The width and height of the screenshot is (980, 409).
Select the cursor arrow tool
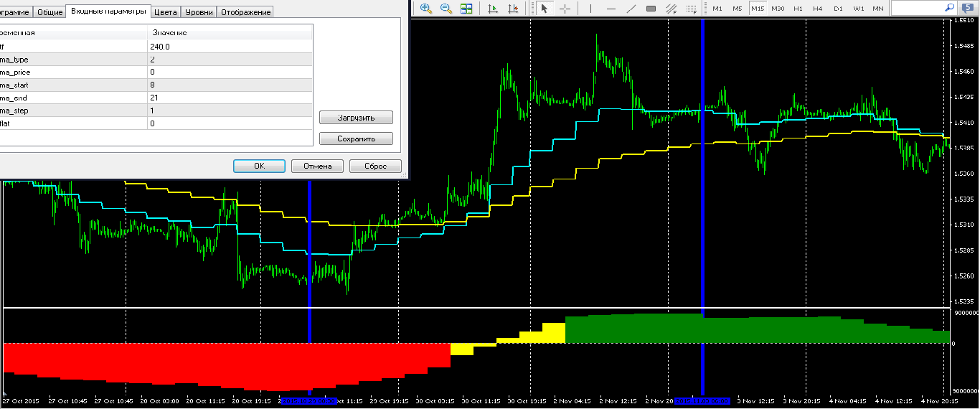point(544,9)
